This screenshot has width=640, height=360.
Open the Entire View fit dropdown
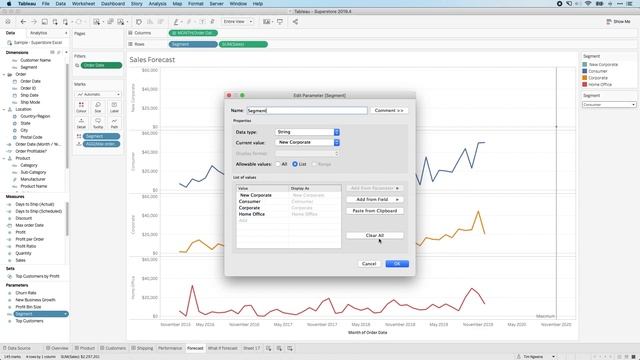click(238, 22)
